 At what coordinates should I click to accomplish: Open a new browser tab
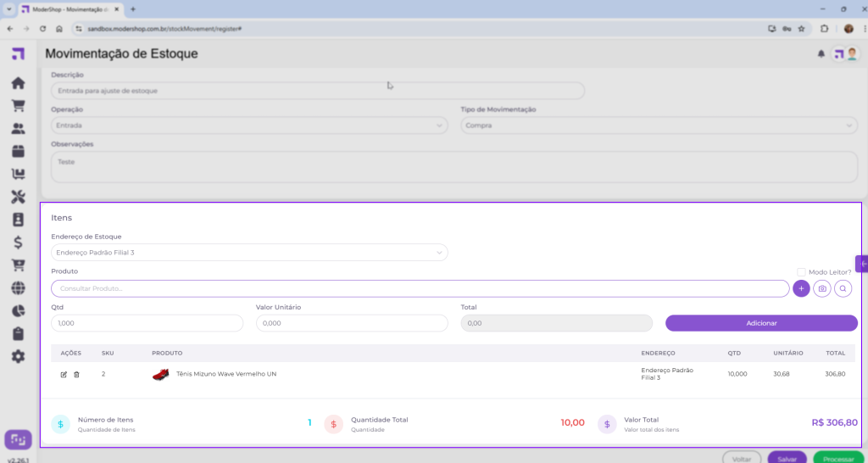pyautogui.click(x=133, y=8)
